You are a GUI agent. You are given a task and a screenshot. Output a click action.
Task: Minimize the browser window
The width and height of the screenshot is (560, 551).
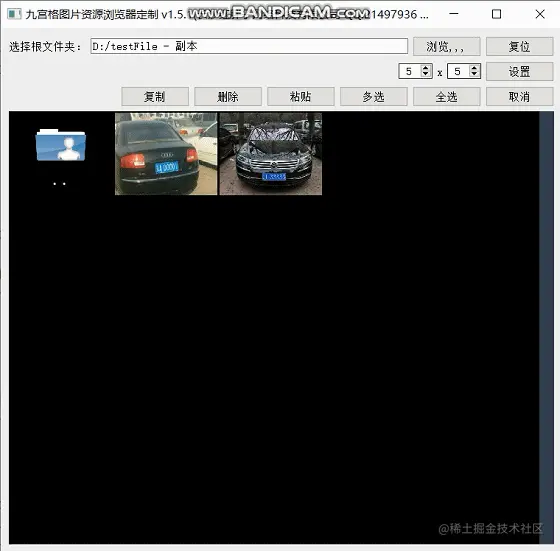[454, 14]
